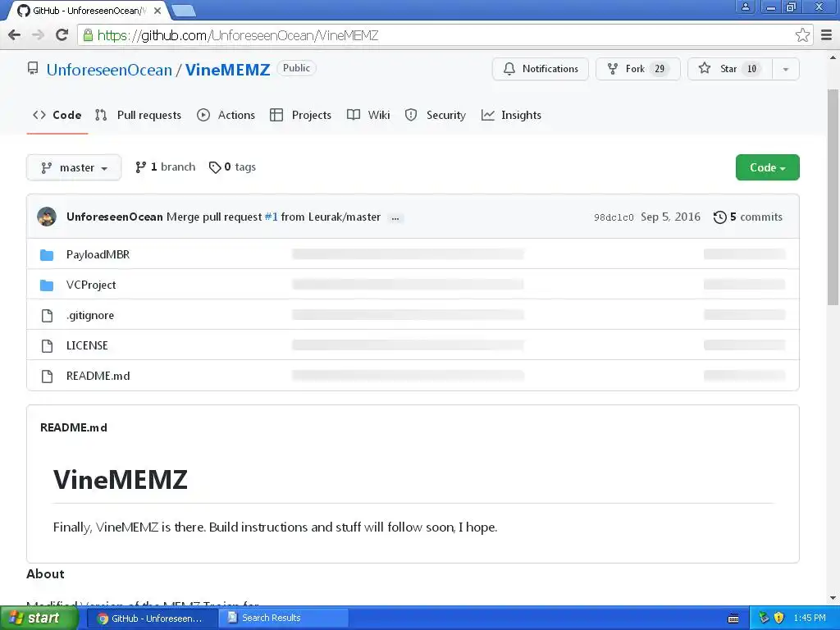Screen dimensions: 840x630
Task: Click the security shield tray icon
Action: click(779, 618)
